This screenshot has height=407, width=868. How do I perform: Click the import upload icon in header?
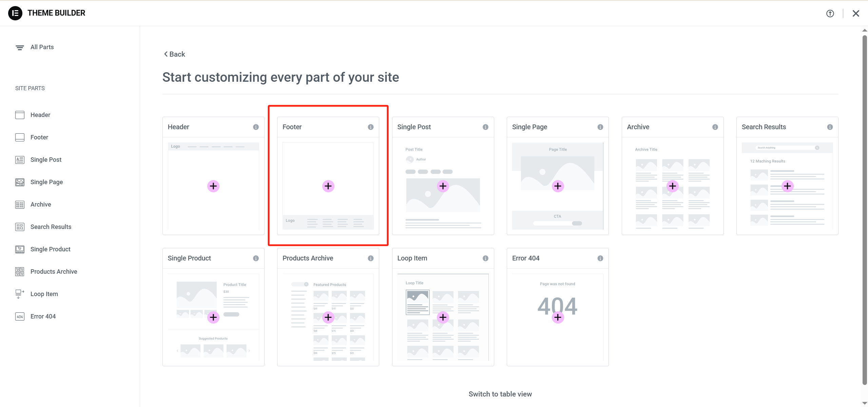click(830, 14)
